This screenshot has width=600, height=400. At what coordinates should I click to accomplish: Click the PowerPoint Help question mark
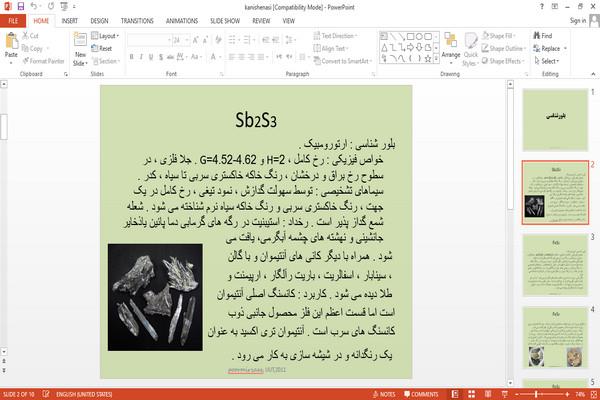pos(541,7)
